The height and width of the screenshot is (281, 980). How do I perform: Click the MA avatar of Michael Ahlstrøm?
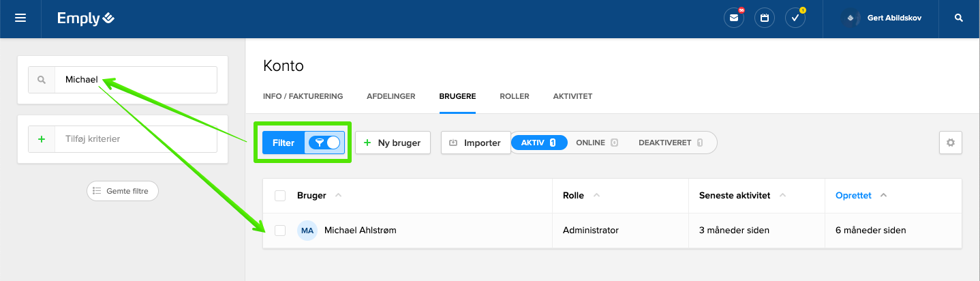[307, 231]
